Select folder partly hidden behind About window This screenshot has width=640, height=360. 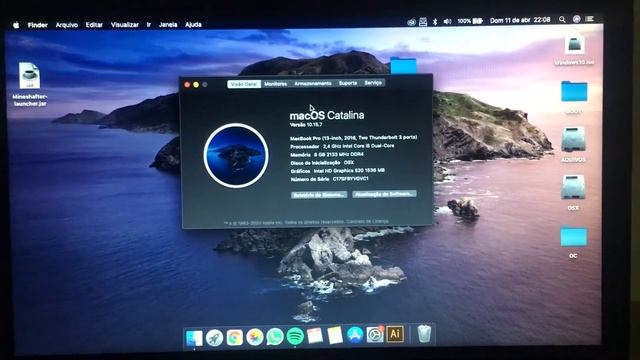pyautogui.click(x=403, y=66)
